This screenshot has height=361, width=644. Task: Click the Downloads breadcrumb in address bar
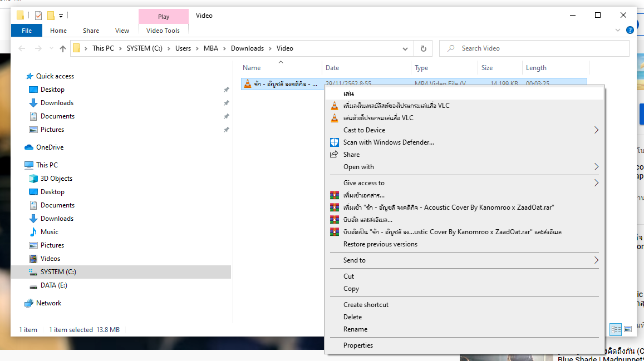pos(247,48)
